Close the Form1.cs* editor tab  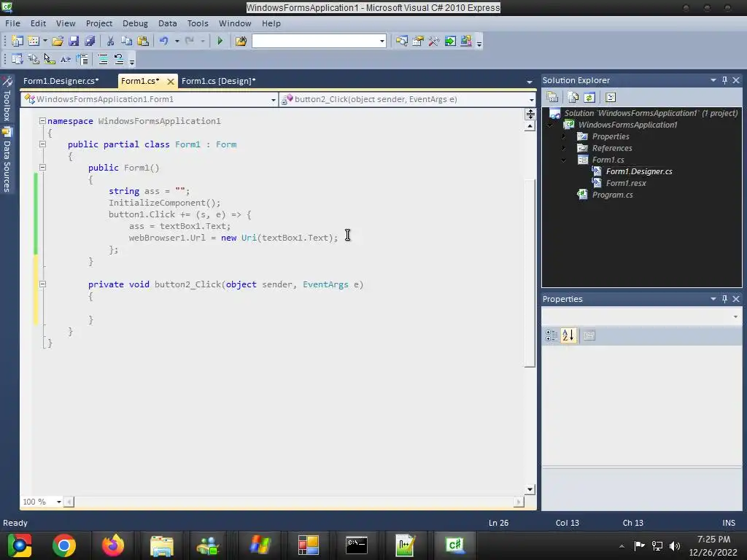[170, 82]
